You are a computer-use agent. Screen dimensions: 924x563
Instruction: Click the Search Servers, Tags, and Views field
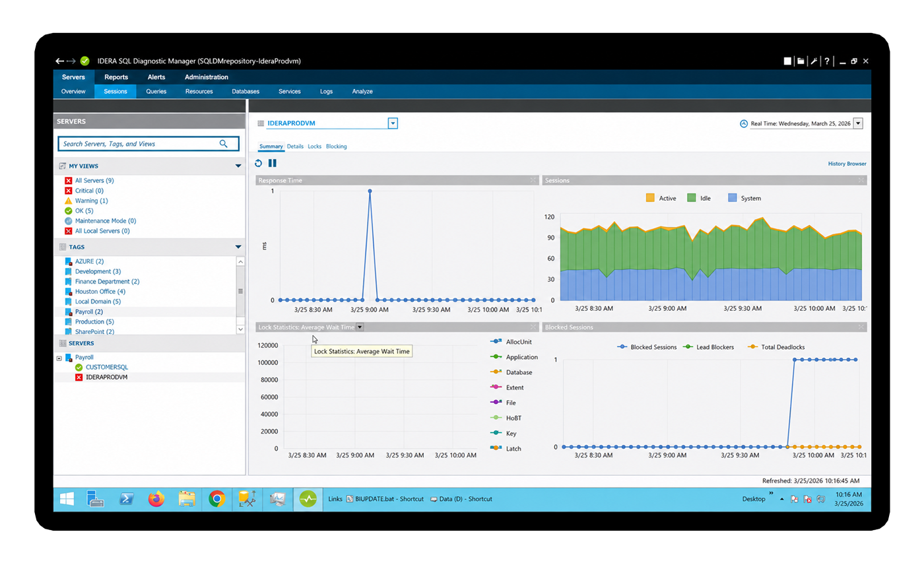tap(148, 143)
